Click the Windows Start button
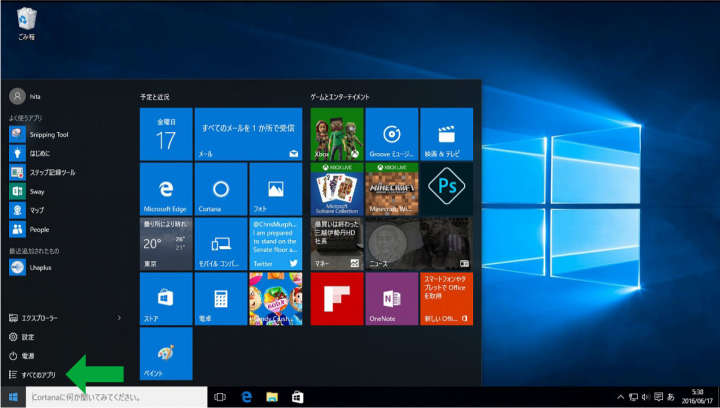 [13, 397]
